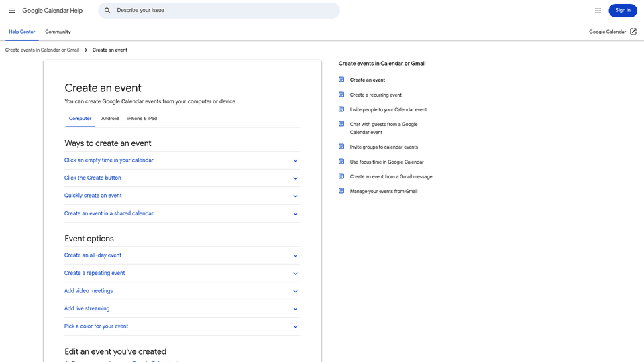Select the iPhone & iPad tab
Viewport: 644px width, 362px height.
[142, 118]
